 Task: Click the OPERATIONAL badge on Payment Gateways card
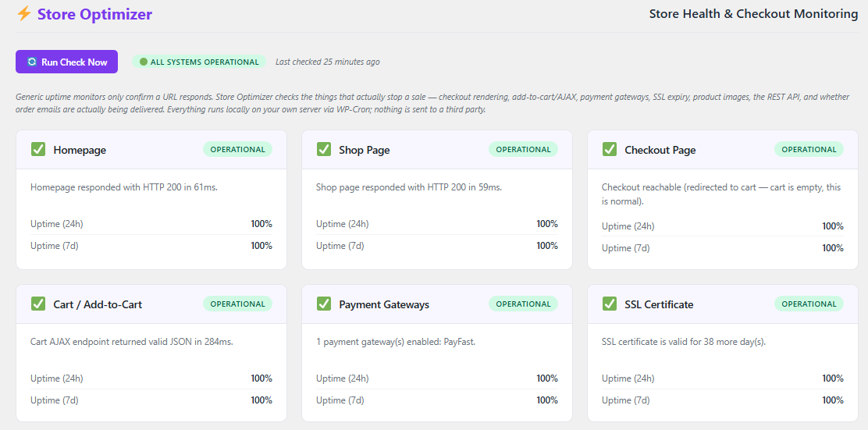(x=523, y=304)
